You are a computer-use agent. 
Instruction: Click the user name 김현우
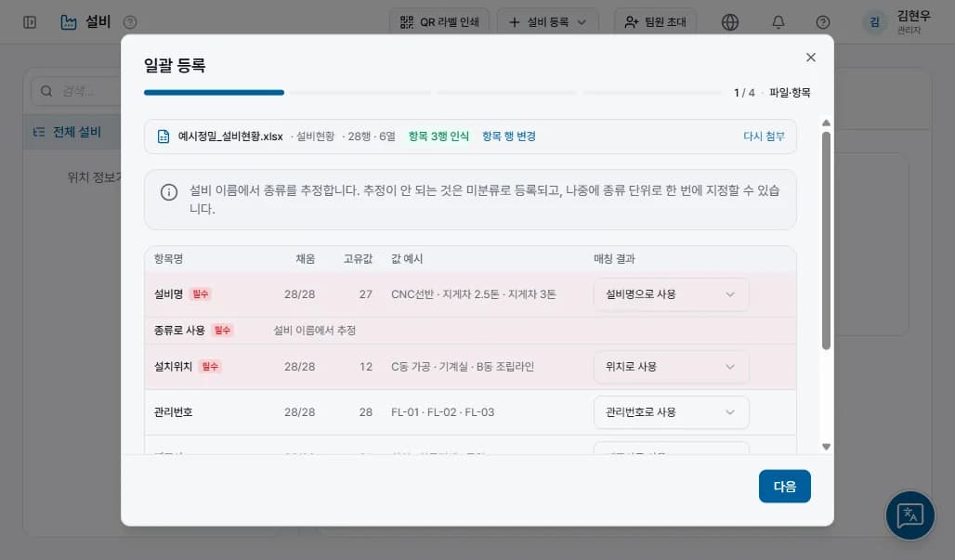point(913,16)
